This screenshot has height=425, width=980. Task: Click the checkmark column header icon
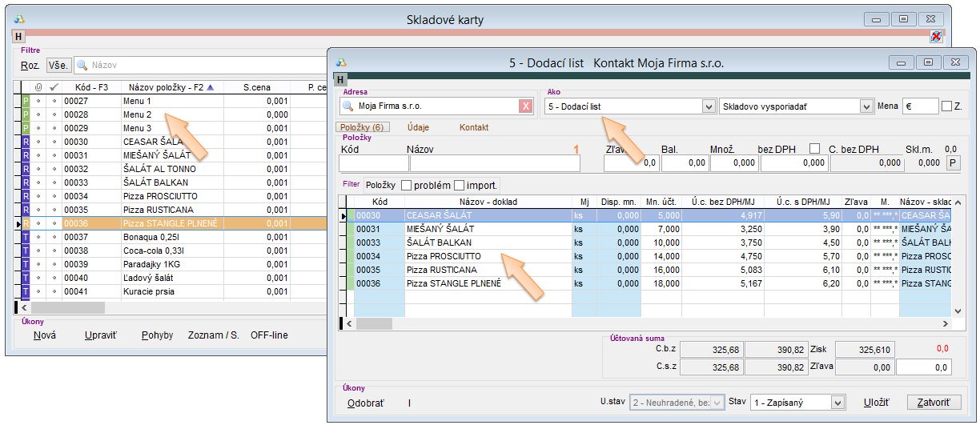[54, 86]
